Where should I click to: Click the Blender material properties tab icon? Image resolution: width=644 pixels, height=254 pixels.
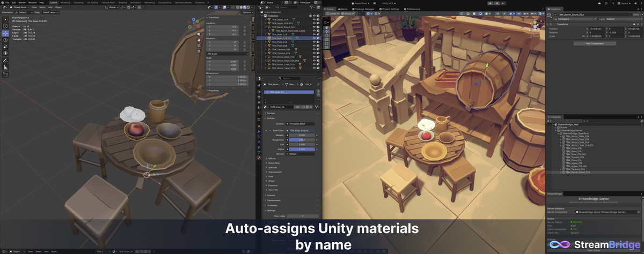click(x=259, y=158)
